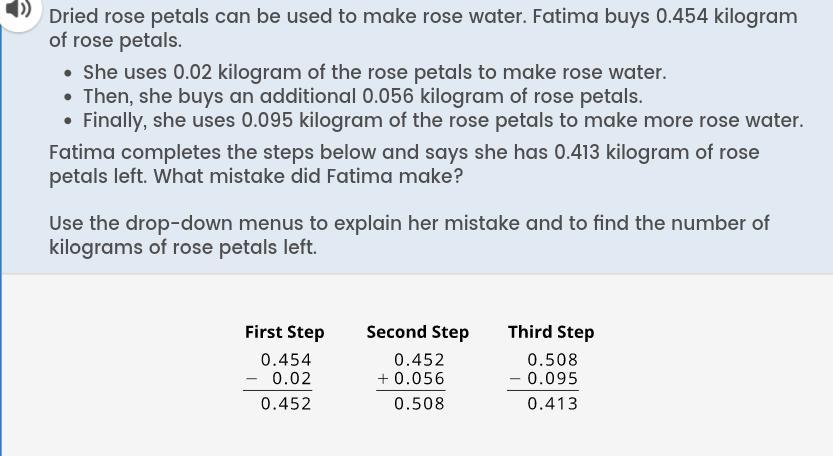Select the 0.413 result under Third Step
Image resolution: width=833 pixels, height=456 pixels.
(x=552, y=404)
